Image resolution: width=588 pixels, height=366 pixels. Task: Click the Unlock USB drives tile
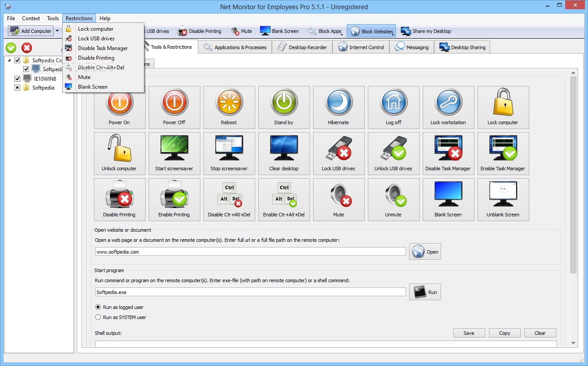393,153
